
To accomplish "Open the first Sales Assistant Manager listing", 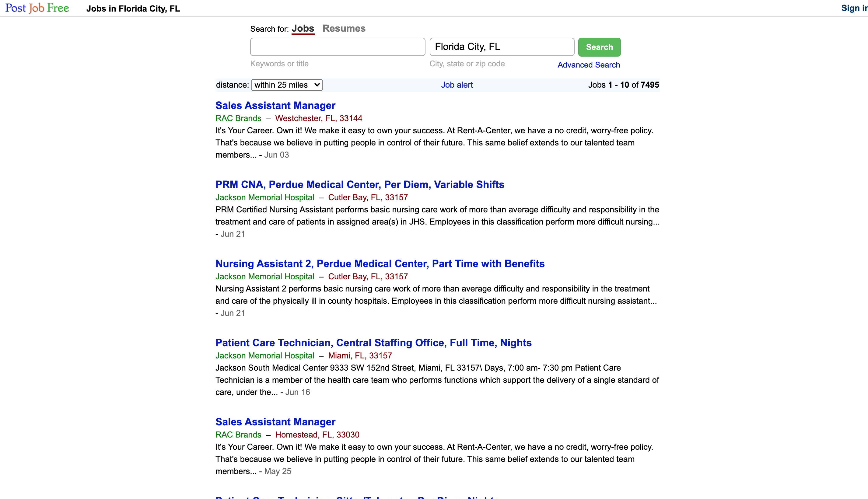I will click(x=275, y=106).
